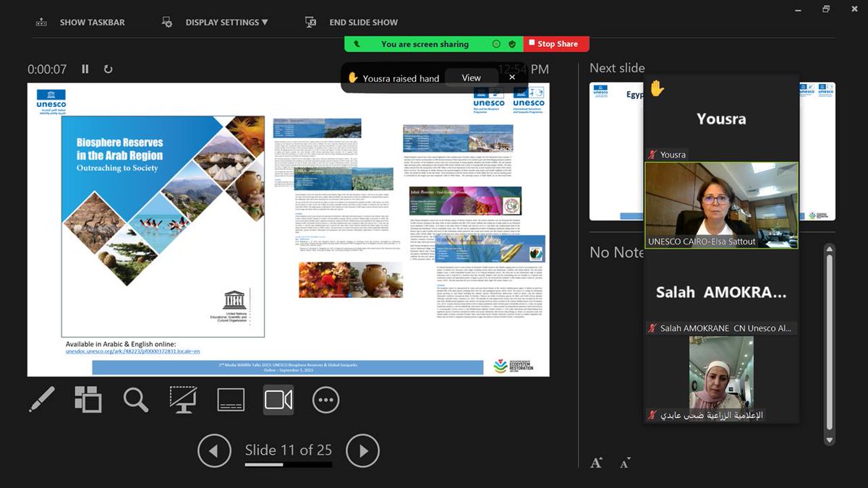
Task: Click the Slide 11 of 25 counter
Action: pyautogui.click(x=288, y=450)
